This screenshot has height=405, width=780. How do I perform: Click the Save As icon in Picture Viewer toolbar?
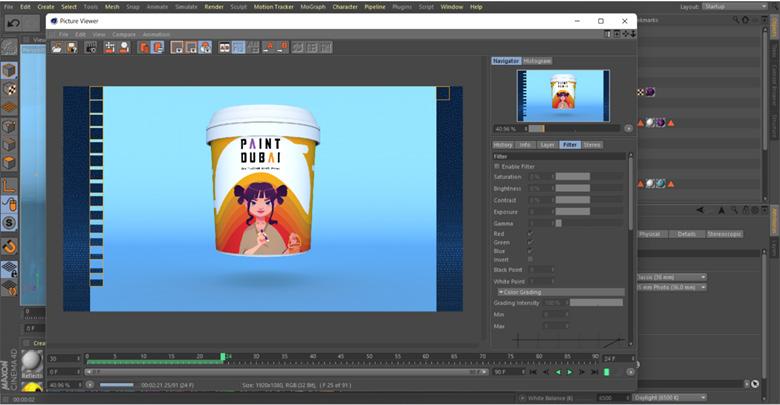[73, 47]
